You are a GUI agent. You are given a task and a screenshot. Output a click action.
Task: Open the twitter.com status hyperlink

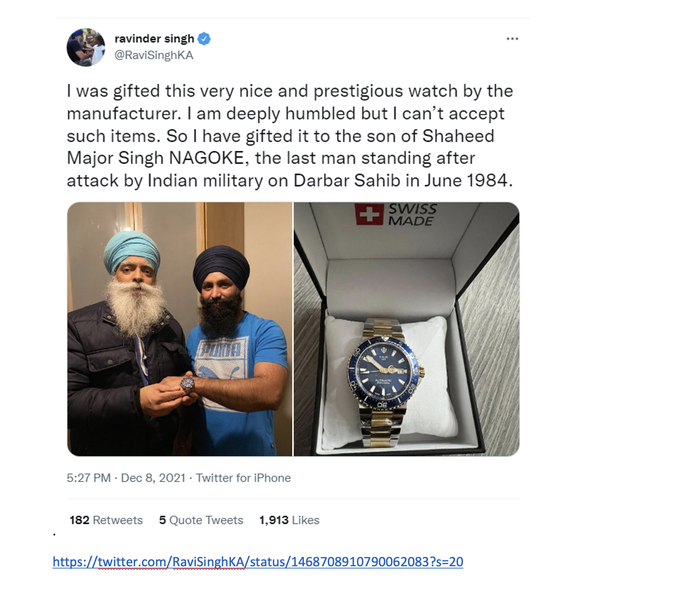coord(258,562)
